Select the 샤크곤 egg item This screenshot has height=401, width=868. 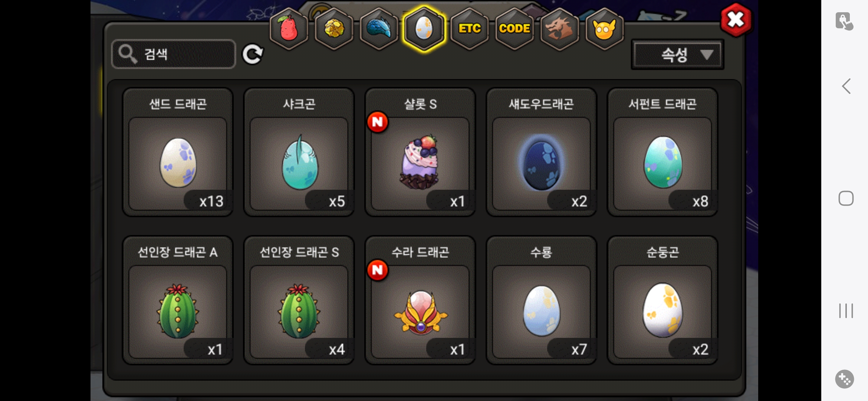click(x=299, y=152)
